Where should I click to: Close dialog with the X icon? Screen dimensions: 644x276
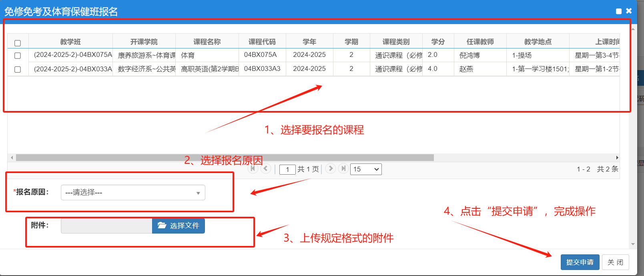pos(629,11)
